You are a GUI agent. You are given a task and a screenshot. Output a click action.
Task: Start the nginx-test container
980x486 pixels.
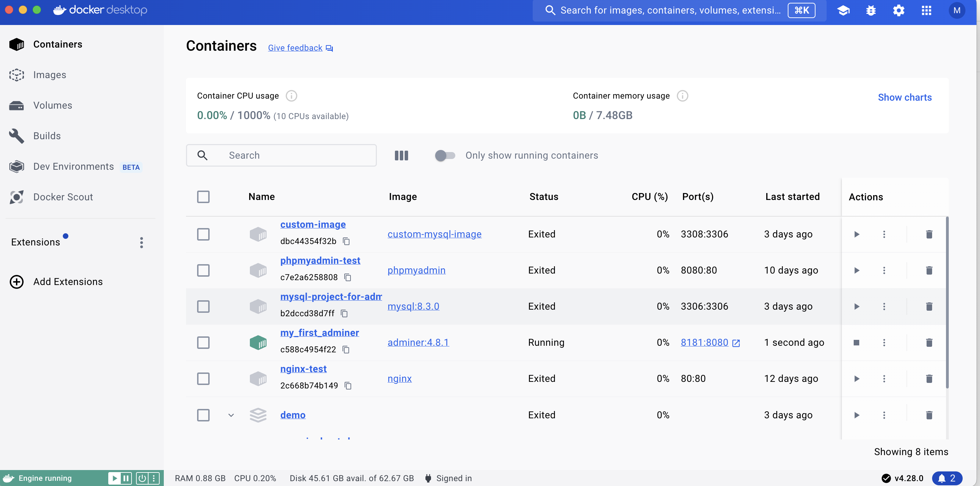tap(856, 379)
